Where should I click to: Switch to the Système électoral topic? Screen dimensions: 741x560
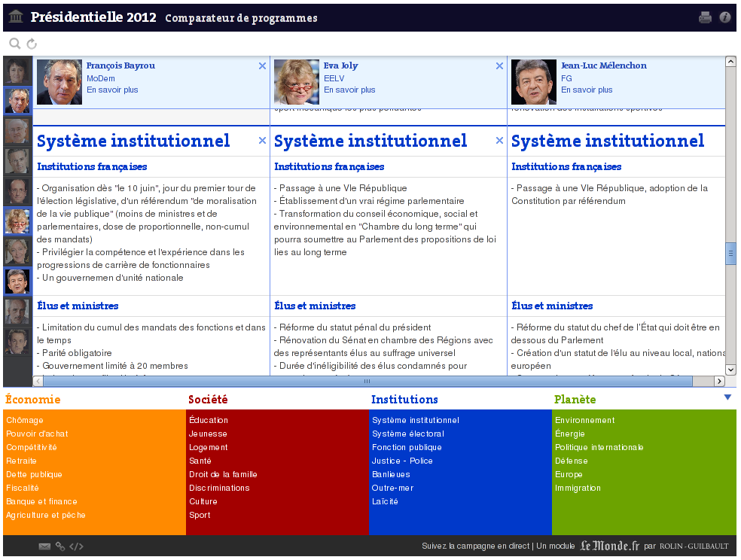pos(407,434)
